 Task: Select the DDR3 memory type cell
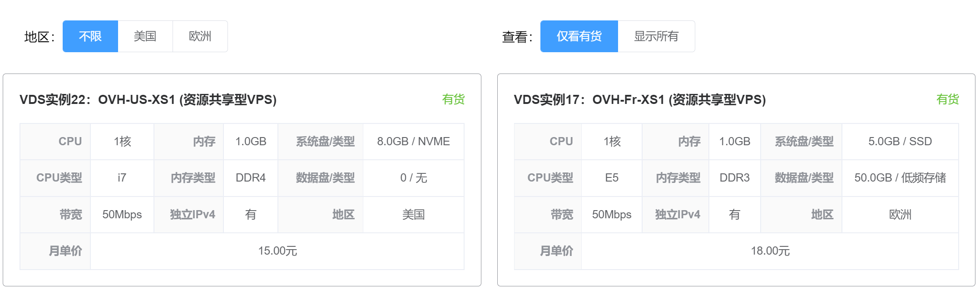coord(735,178)
